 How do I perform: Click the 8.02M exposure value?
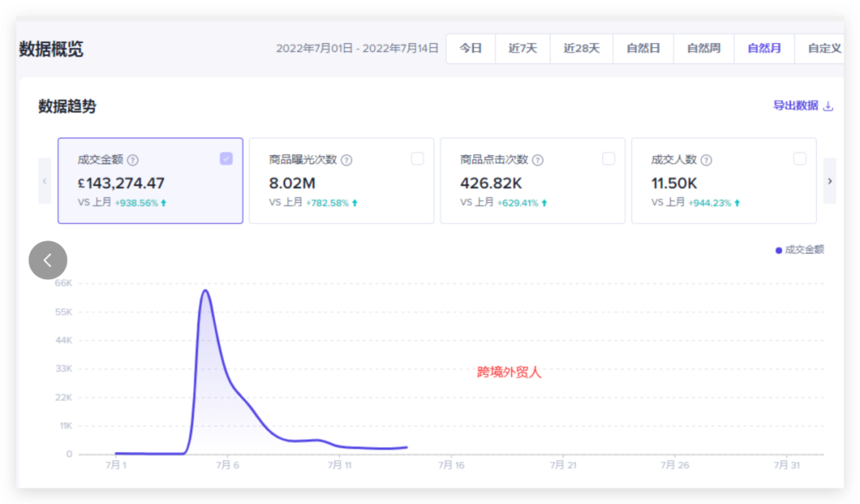[291, 183]
